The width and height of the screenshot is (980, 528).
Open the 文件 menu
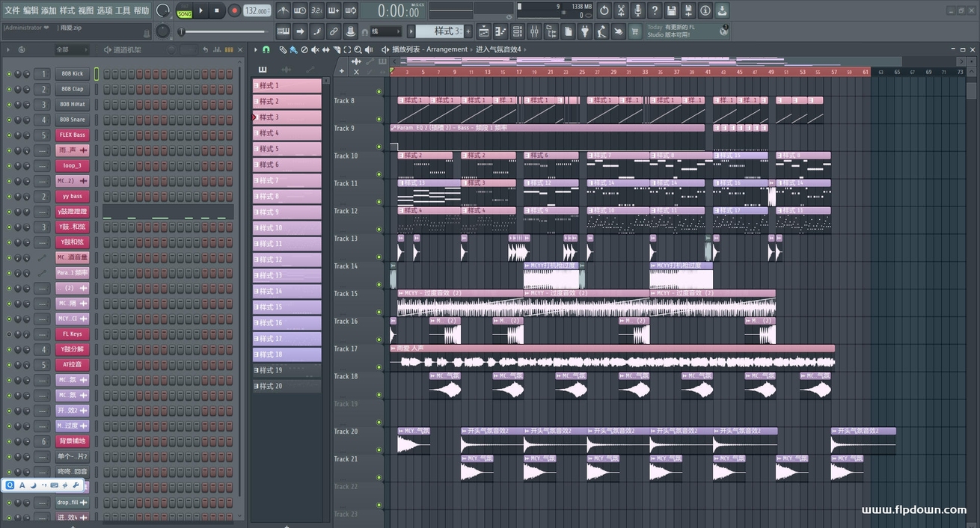coord(12,10)
